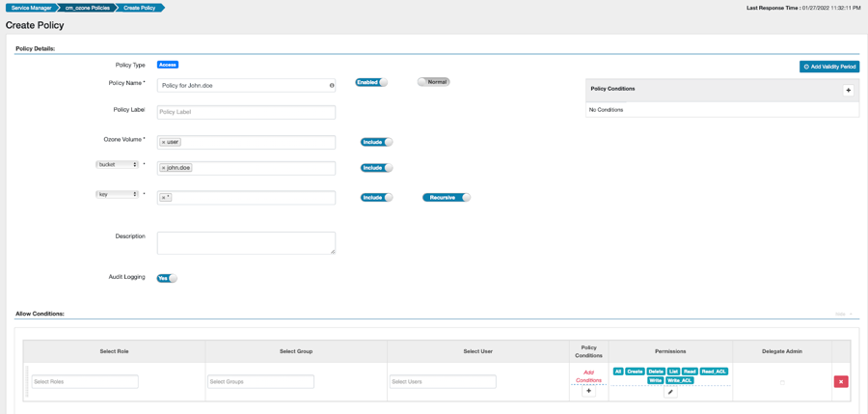The height and width of the screenshot is (414, 868).
Task: Open the Select Roles dropdown field
Action: [85, 382]
